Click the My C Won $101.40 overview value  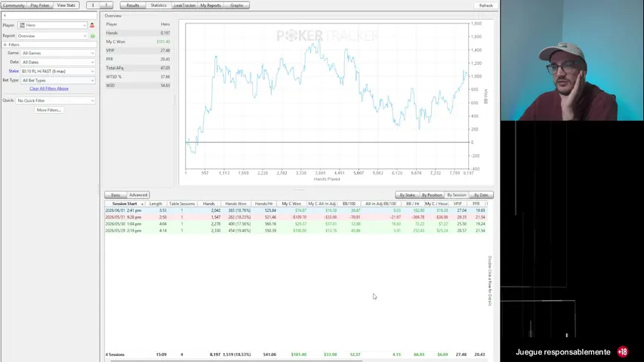[x=163, y=42]
